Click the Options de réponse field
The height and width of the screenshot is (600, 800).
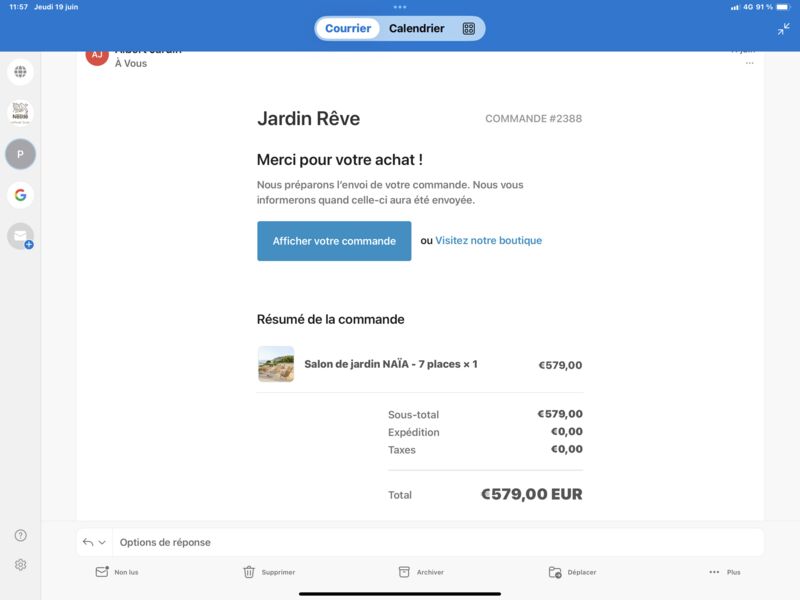point(438,542)
